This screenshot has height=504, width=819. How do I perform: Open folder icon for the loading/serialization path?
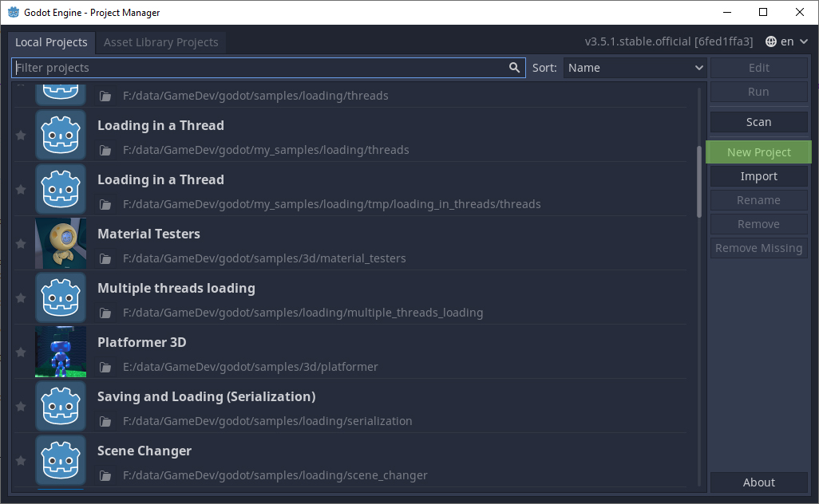(x=105, y=422)
